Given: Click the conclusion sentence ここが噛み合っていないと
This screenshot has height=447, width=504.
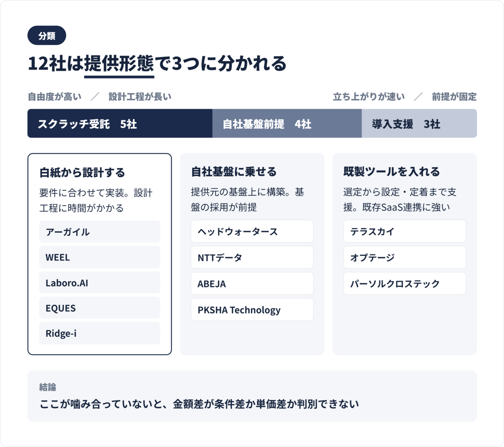Looking at the screenshot, I should 199,404.
